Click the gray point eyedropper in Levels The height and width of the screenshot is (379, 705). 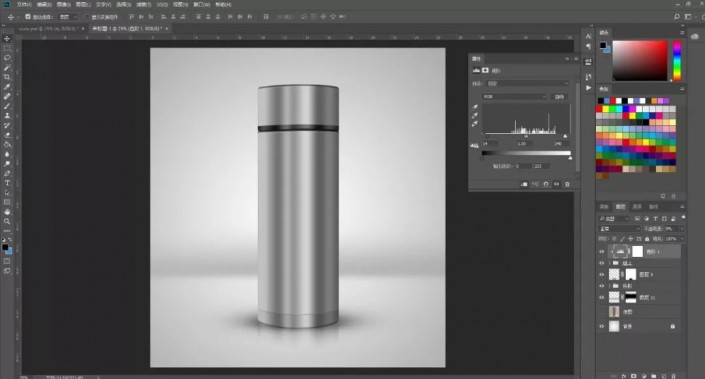coord(475,116)
